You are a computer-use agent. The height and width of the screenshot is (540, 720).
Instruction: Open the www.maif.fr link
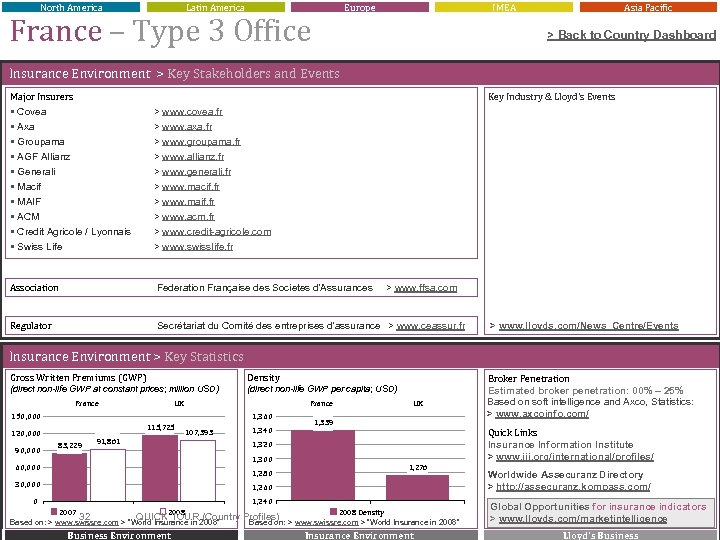pyautogui.click(x=188, y=202)
